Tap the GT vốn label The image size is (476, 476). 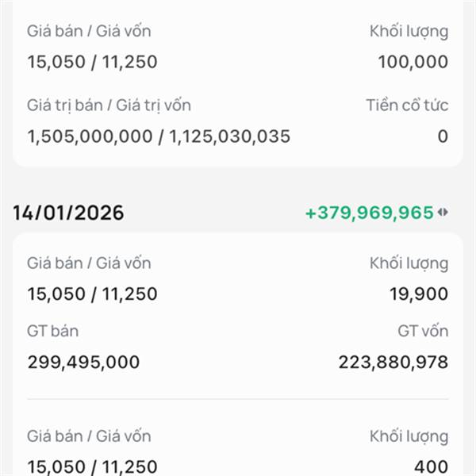(x=423, y=331)
